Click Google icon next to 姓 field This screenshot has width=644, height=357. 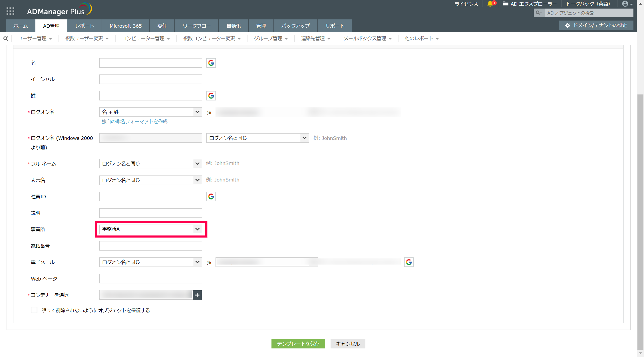[x=211, y=96]
